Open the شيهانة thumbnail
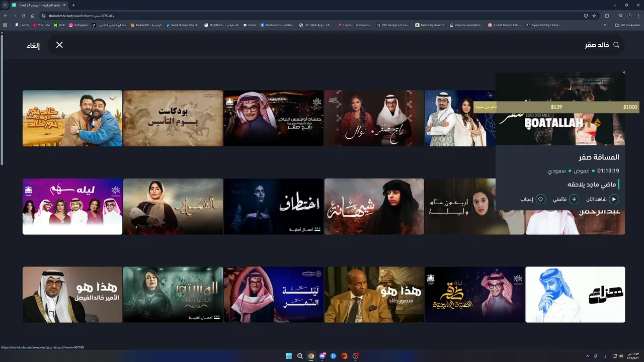The image size is (644, 362). pos(374,206)
